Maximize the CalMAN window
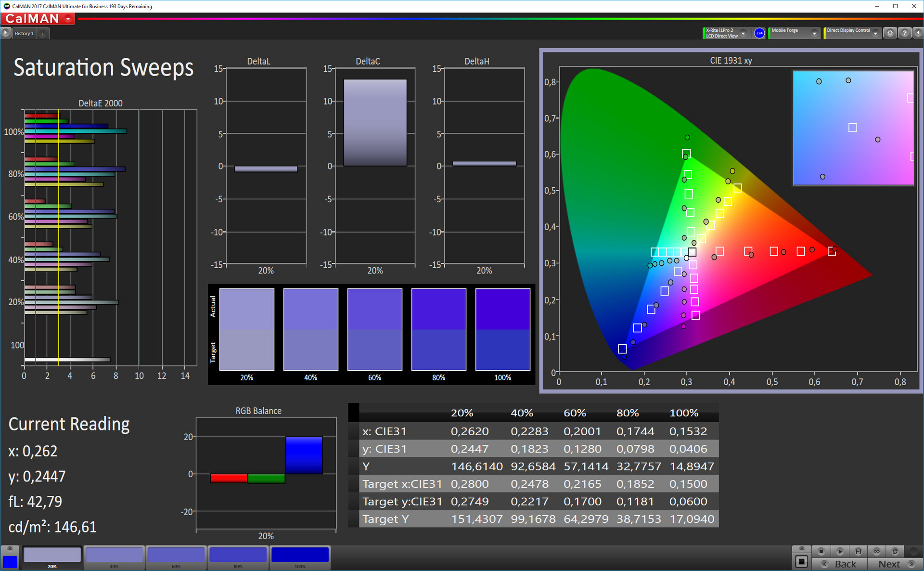Screen dimensions: 924x571 895,6
